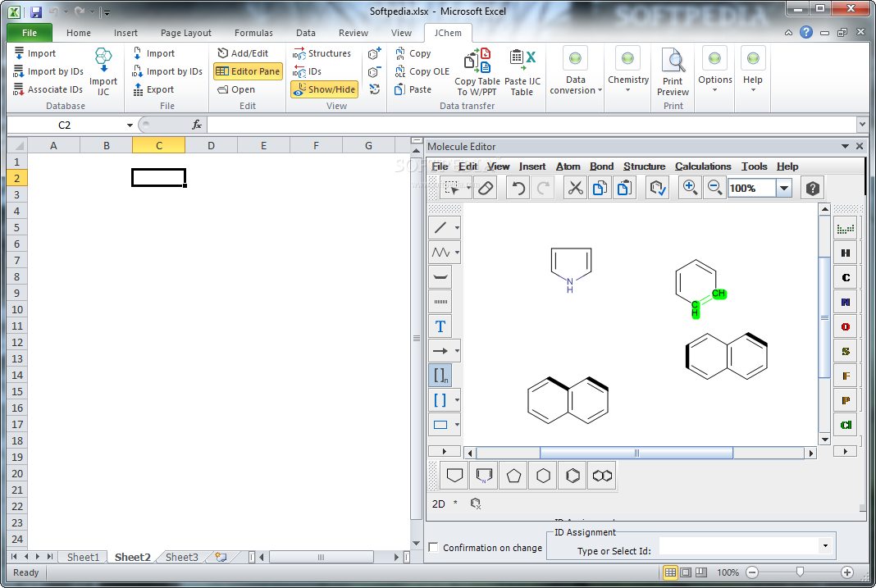
Task: Toggle the Editor Pane button
Action: coord(248,71)
